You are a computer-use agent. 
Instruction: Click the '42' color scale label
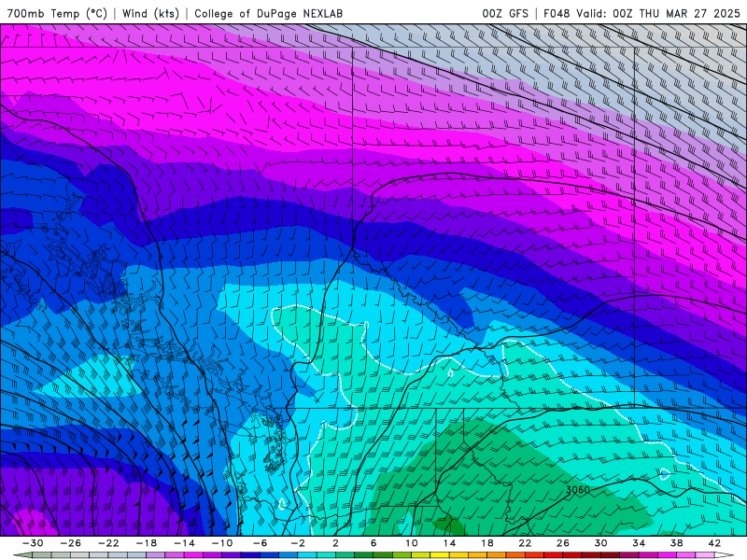click(x=714, y=543)
